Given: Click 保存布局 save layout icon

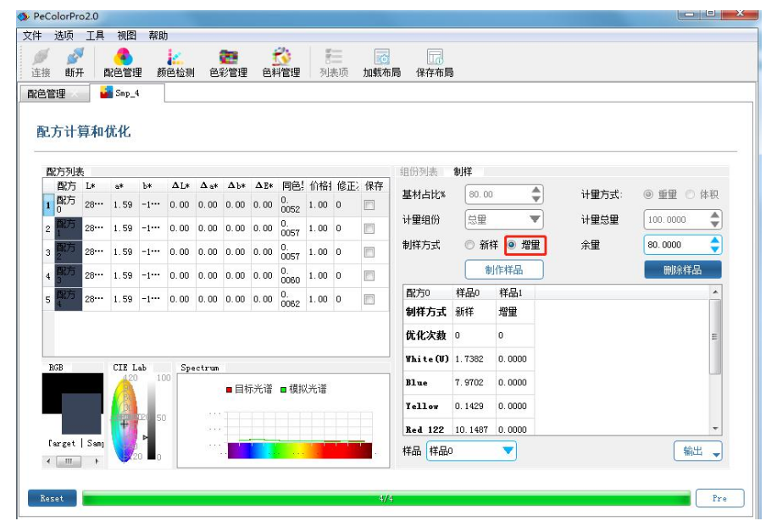Looking at the screenshot, I should tap(435, 63).
